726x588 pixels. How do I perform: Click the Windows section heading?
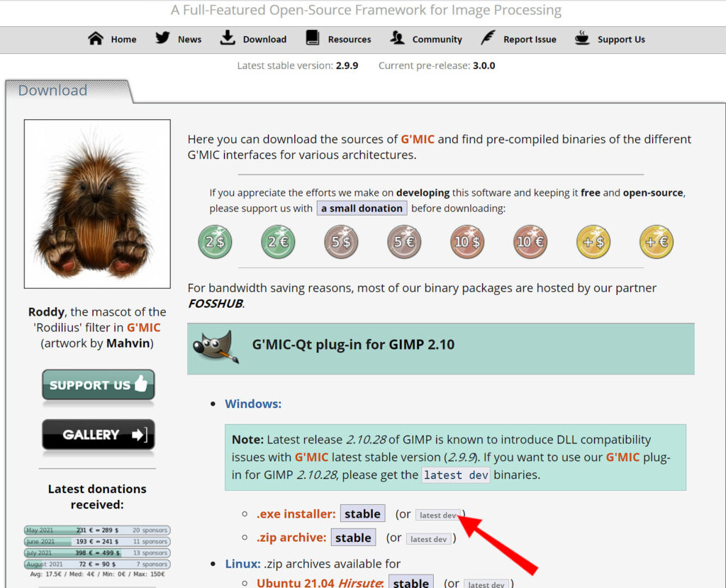(x=253, y=404)
